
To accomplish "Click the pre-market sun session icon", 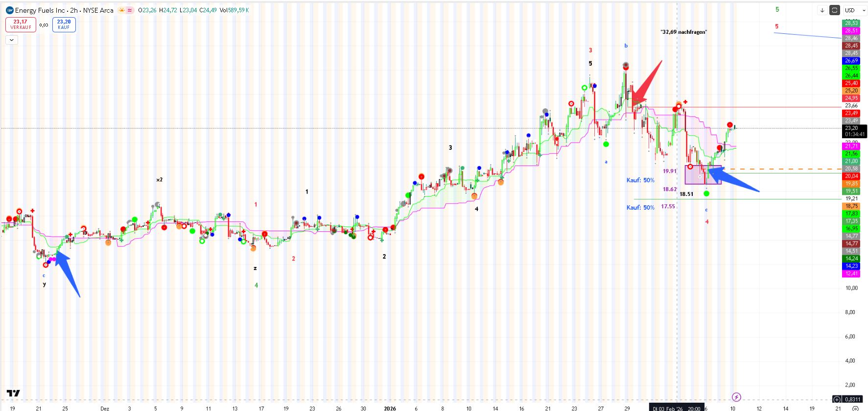I will pos(121,10).
